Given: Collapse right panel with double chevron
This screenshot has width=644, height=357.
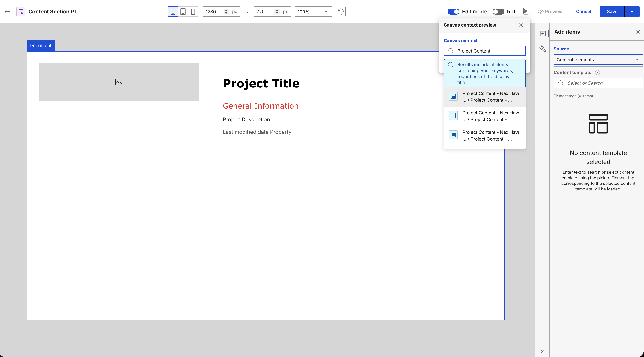Looking at the screenshot, I should pyautogui.click(x=542, y=351).
